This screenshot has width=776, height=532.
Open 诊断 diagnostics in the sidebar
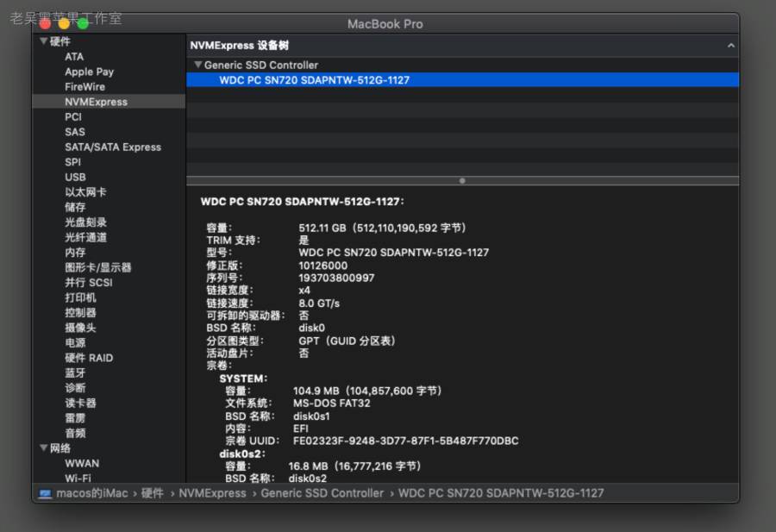pyautogui.click(x=75, y=387)
